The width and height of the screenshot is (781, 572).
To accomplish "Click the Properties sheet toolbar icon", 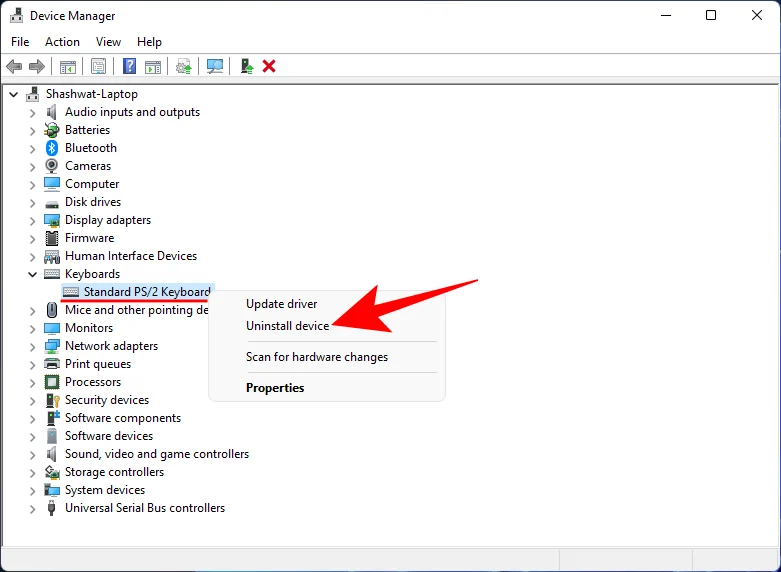I will [x=98, y=66].
